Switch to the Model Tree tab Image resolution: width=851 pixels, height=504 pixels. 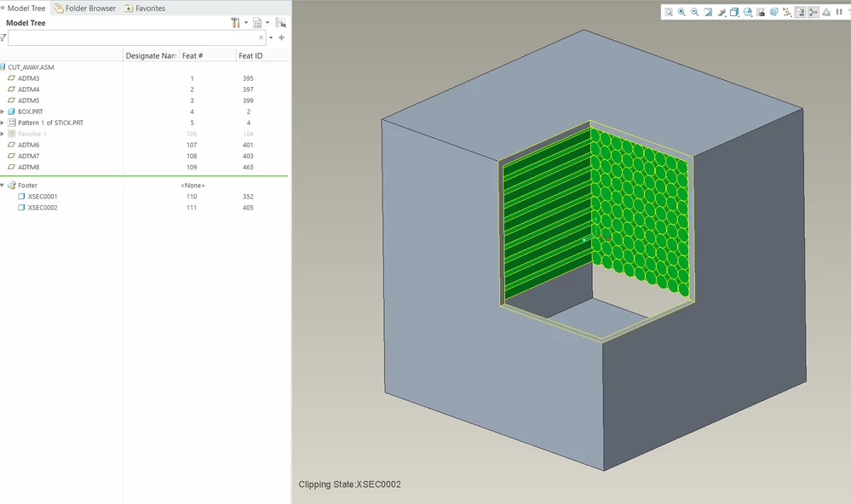pos(25,9)
